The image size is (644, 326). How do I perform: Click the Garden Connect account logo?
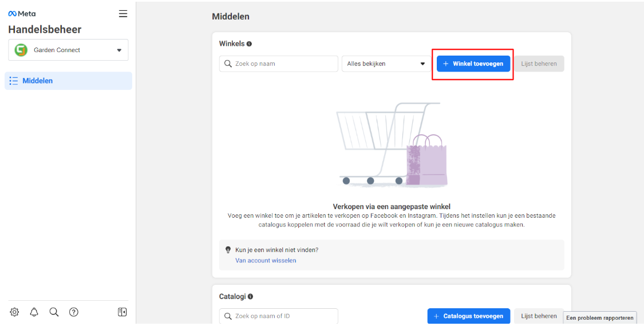(x=21, y=50)
